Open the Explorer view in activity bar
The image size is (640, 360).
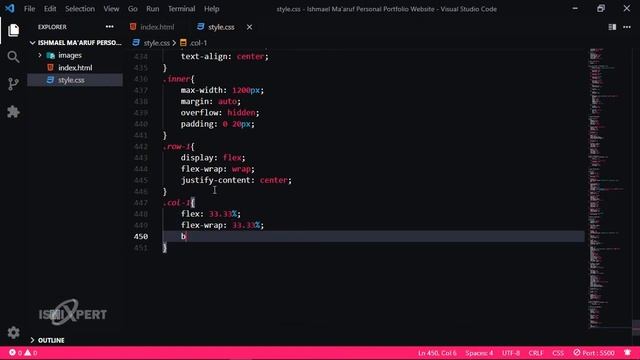click(13, 30)
